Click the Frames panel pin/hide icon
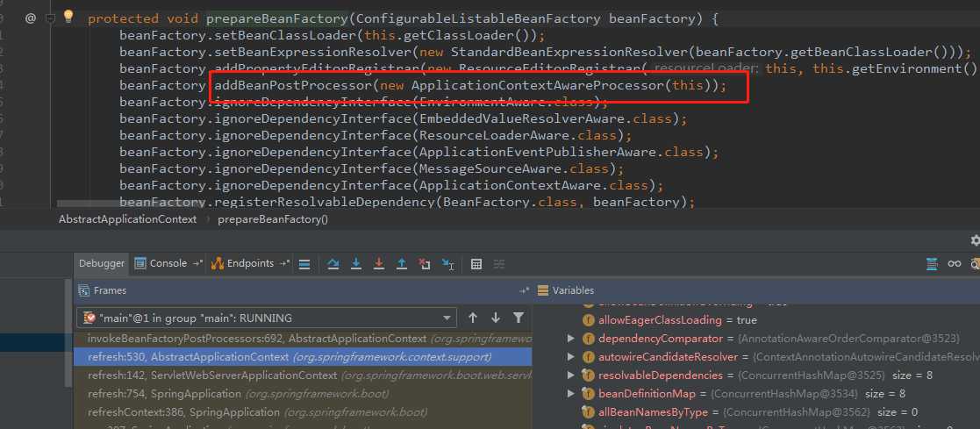Screen dimensions: 980x429 pyautogui.click(x=524, y=290)
